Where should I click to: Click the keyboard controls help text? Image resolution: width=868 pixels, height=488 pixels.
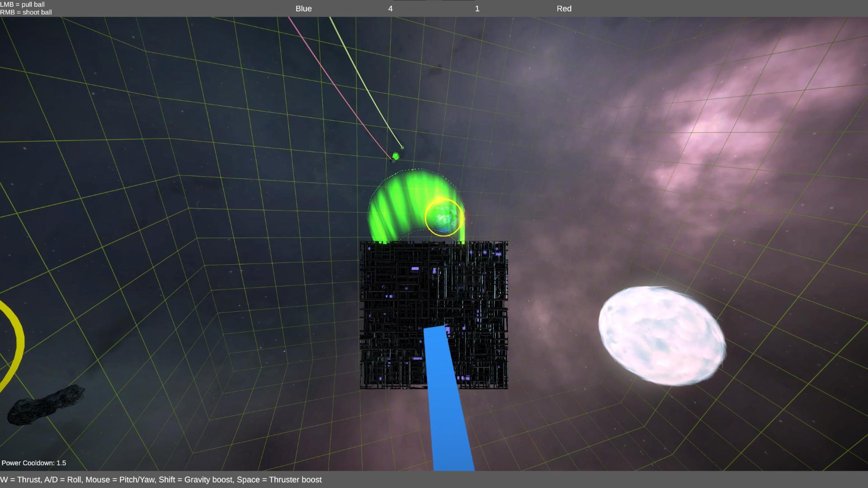click(x=161, y=479)
